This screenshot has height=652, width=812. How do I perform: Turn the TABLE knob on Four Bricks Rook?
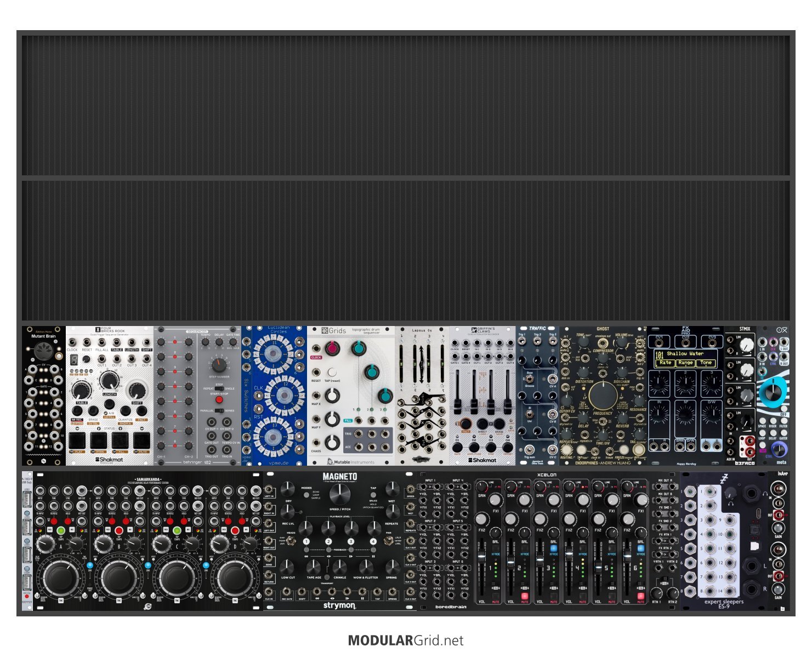(81, 390)
